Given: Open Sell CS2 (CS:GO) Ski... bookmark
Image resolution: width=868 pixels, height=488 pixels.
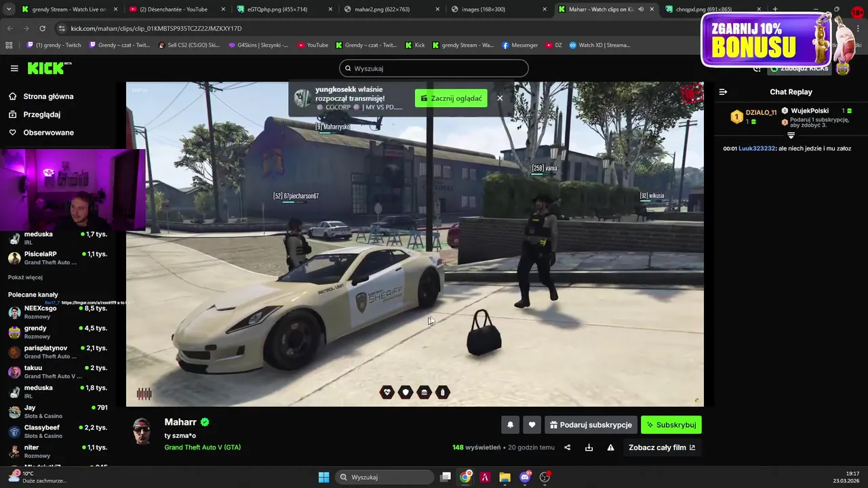Looking at the screenshot, I should (x=189, y=45).
